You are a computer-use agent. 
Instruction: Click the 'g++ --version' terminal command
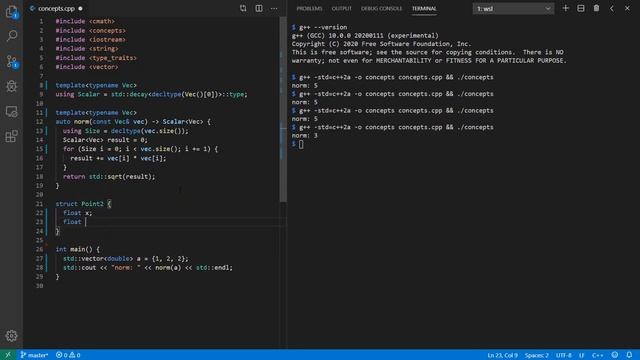pyautogui.click(x=323, y=27)
